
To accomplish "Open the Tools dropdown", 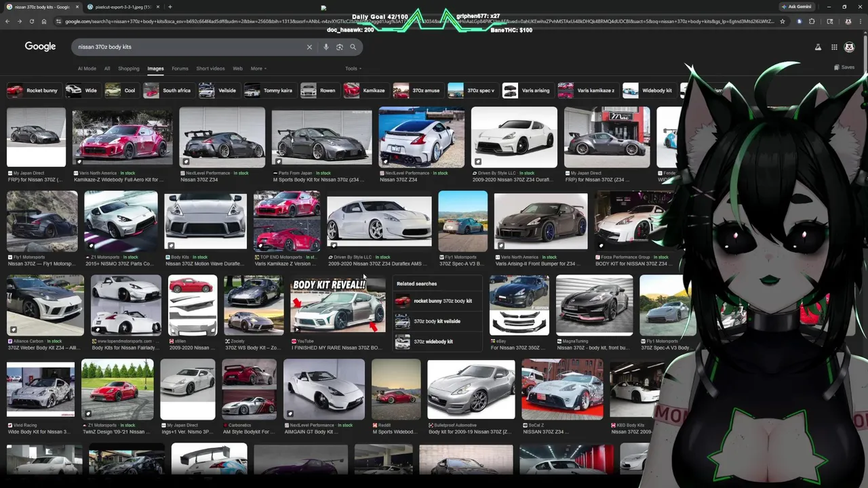I will (x=353, y=68).
